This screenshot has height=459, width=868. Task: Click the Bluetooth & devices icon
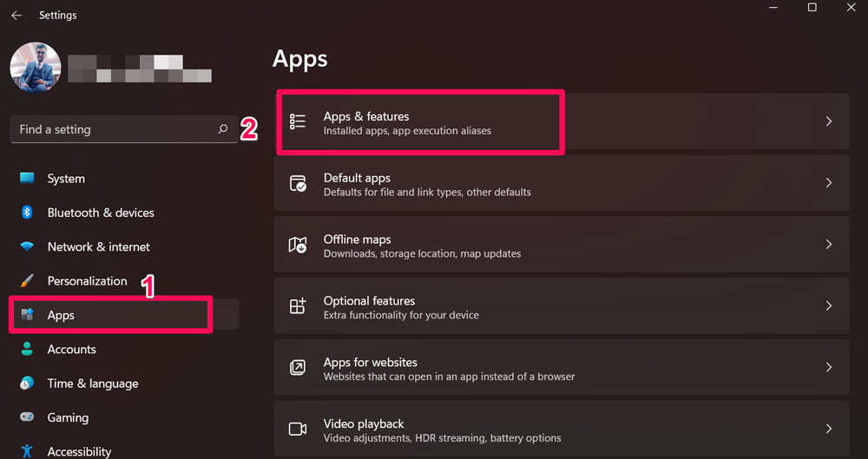click(27, 213)
